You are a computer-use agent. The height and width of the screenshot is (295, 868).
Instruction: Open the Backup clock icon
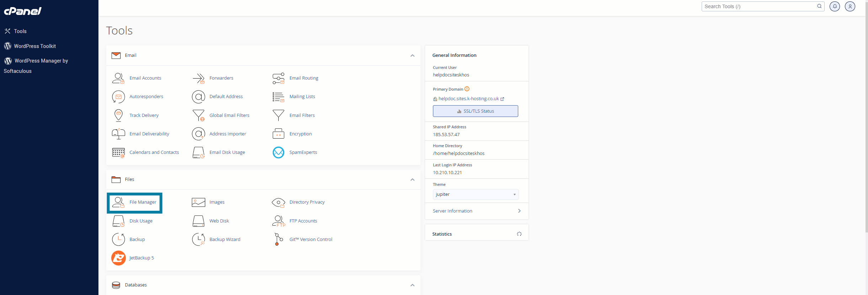tap(118, 239)
